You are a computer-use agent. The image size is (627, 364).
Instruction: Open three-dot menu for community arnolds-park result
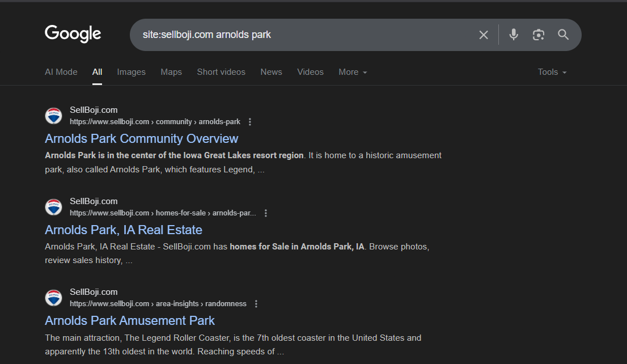pyautogui.click(x=250, y=122)
